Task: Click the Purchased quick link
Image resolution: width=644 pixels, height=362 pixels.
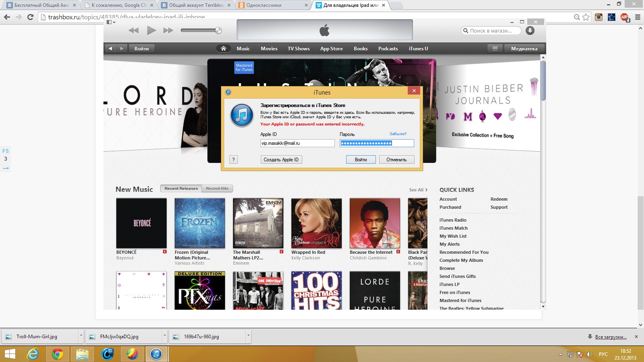Action: tap(450, 207)
